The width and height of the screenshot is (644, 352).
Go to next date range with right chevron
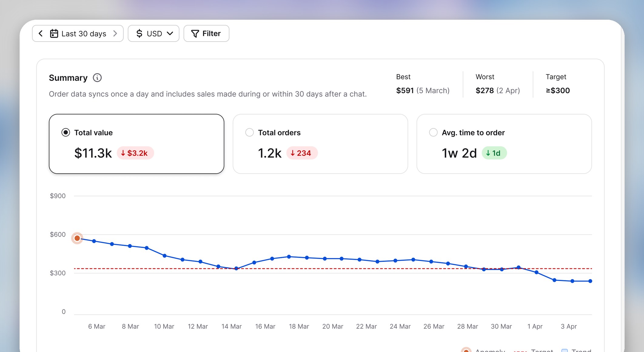click(x=115, y=33)
